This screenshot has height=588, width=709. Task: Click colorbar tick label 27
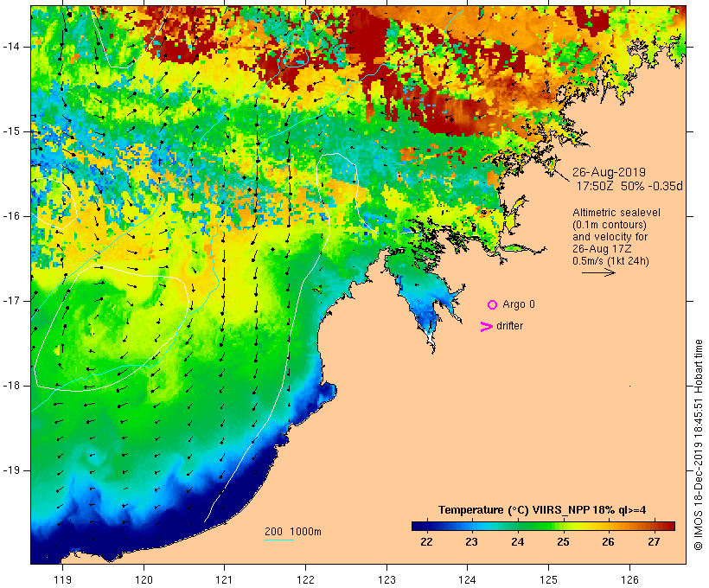654,542
